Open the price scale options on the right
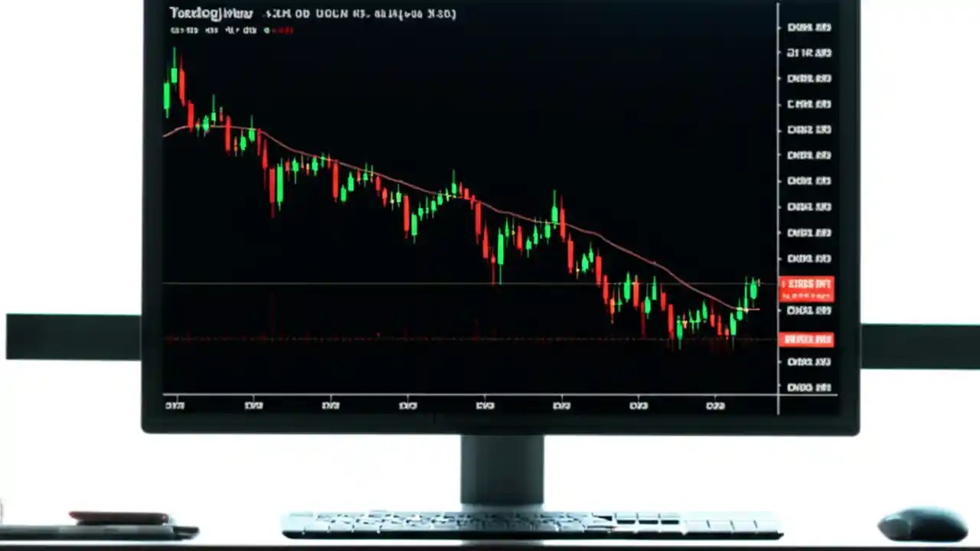 point(808,207)
